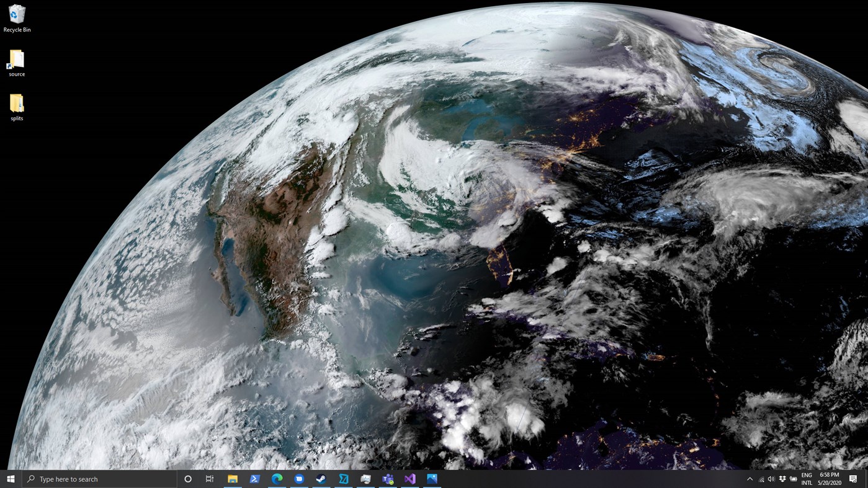Open the battery status in the tray

point(794,479)
